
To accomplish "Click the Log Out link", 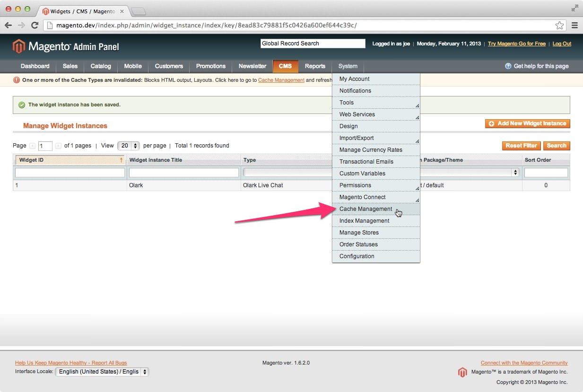I will [x=562, y=44].
